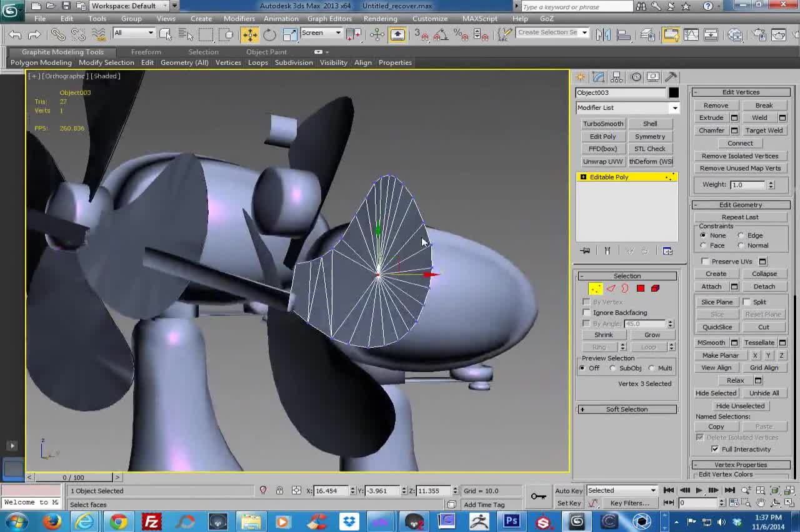
Task: Switch to the Freeform ribbon tab
Action: pyautogui.click(x=146, y=52)
